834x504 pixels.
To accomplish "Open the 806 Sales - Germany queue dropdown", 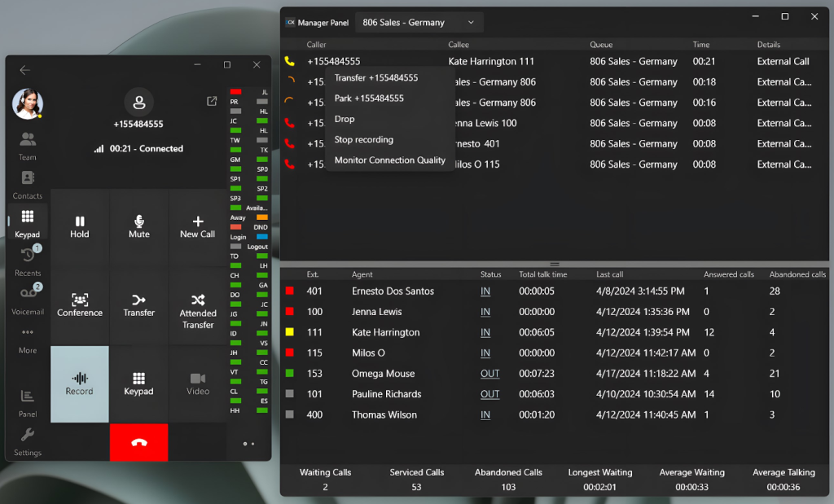I will tap(418, 22).
